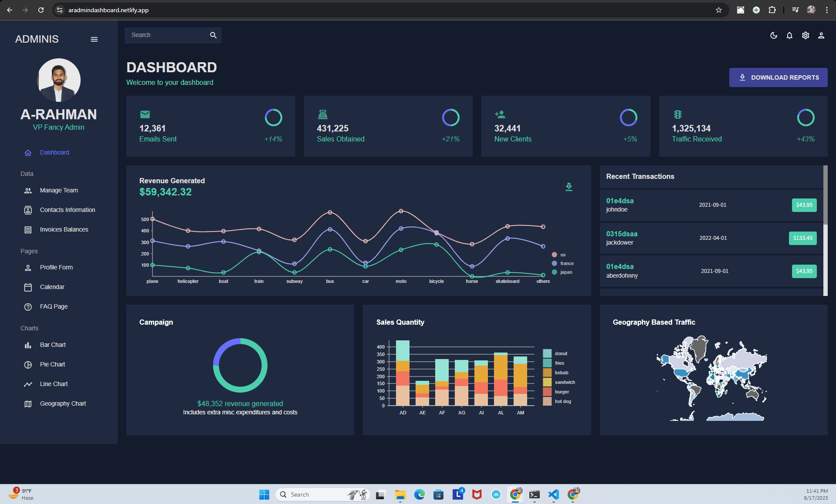The height and width of the screenshot is (504, 836).
Task: Open Visual Studio Code from the taskbar
Action: [x=553, y=494]
